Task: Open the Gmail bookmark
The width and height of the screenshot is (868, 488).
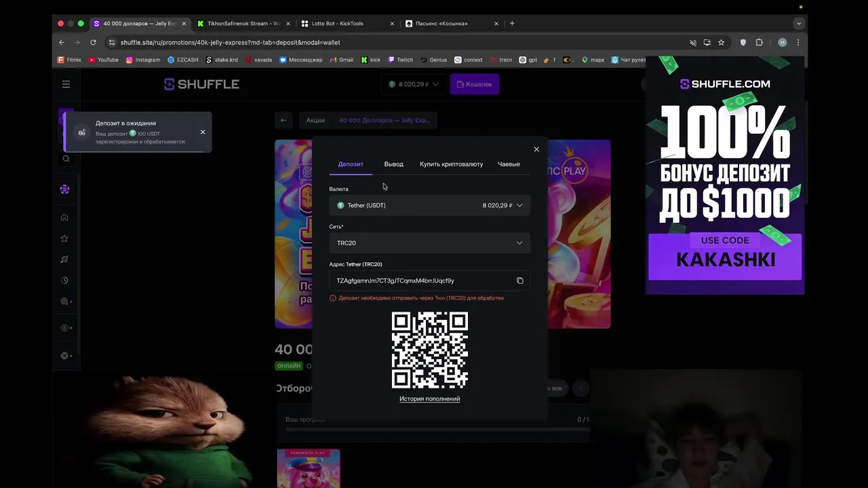Action: click(342, 60)
